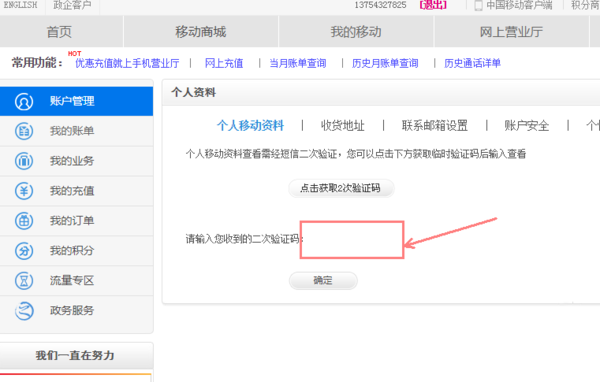Click the 我的充值 yen icon
The height and width of the screenshot is (382, 600).
24,191
